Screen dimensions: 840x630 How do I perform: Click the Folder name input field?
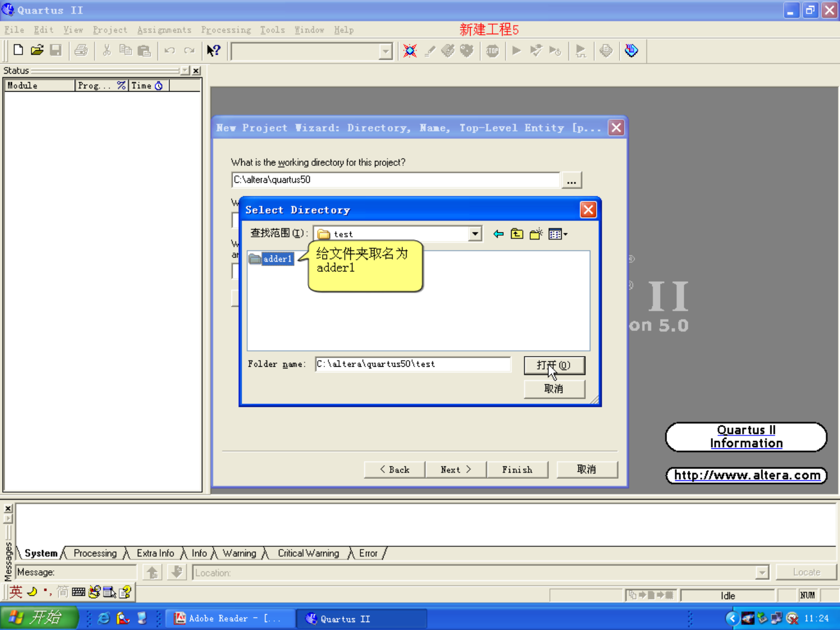tap(413, 364)
